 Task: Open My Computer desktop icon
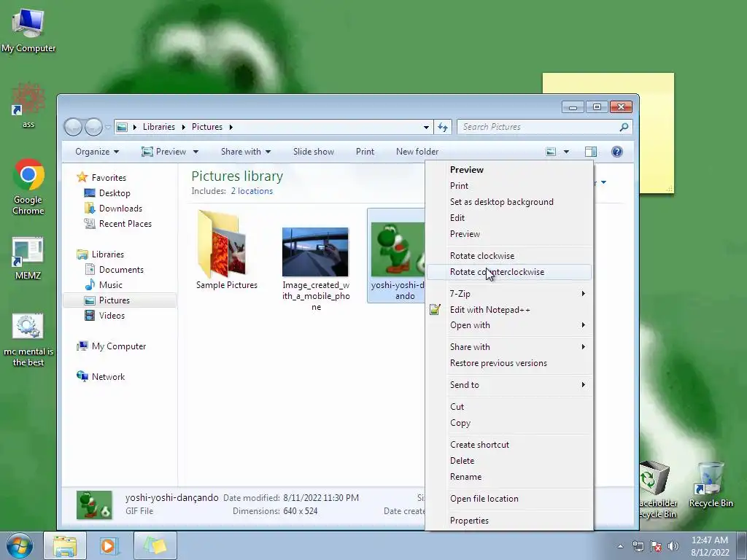pos(28,31)
